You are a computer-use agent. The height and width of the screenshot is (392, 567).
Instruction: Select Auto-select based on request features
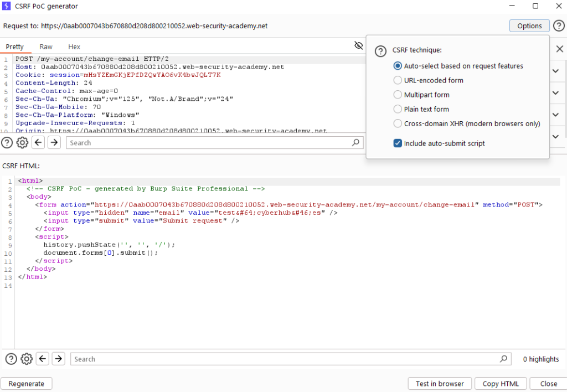tap(458, 66)
